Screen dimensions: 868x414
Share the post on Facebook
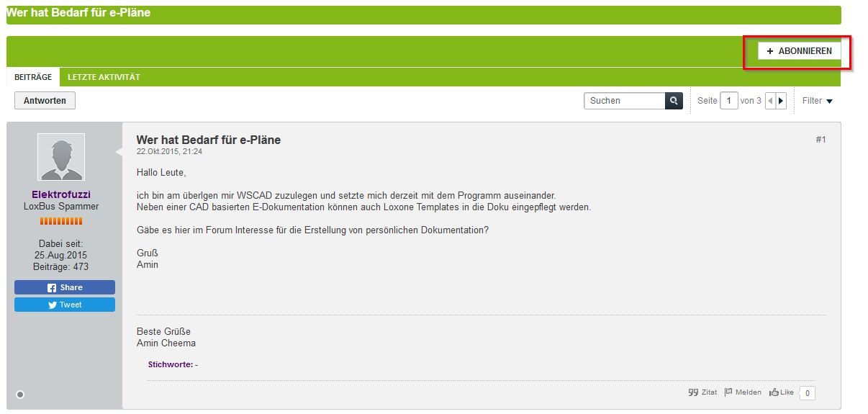point(65,287)
